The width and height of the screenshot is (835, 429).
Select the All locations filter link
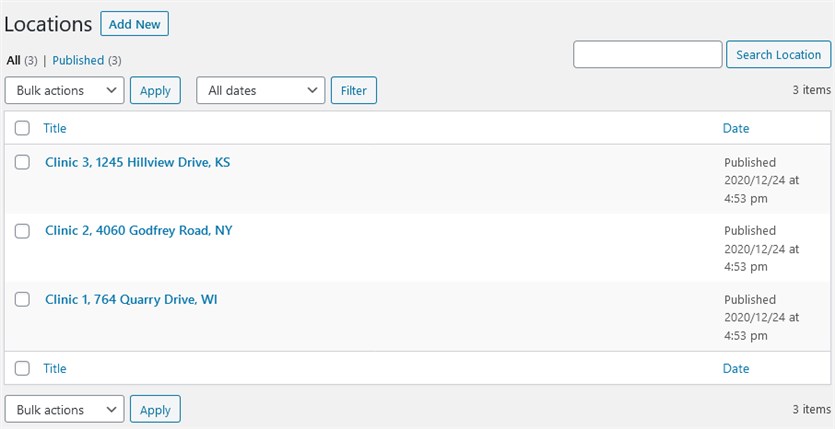(13, 61)
